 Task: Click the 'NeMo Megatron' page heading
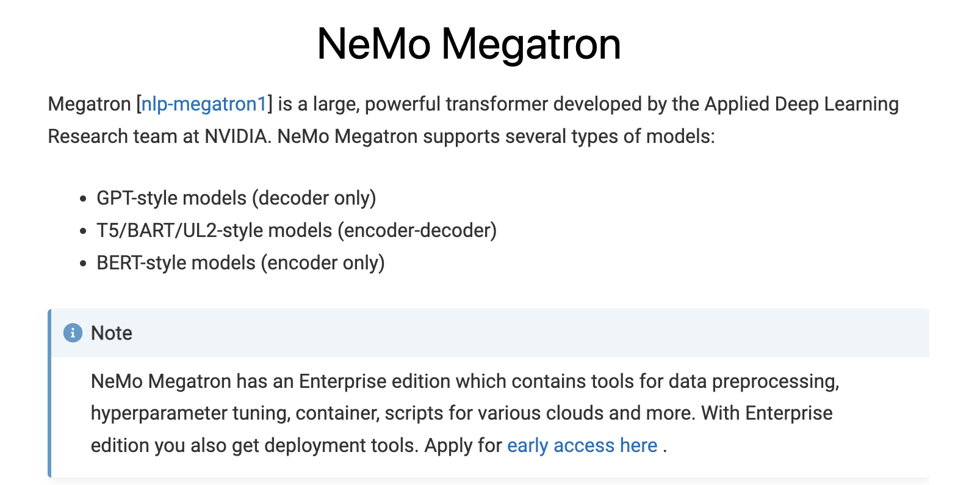click(x=469, y=44)
